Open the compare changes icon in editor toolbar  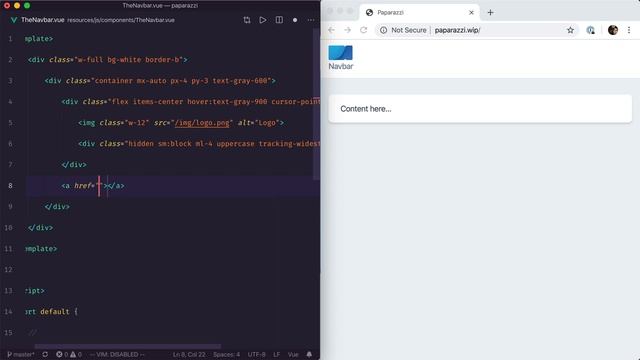pyautogui.click(x=247, y=20)
